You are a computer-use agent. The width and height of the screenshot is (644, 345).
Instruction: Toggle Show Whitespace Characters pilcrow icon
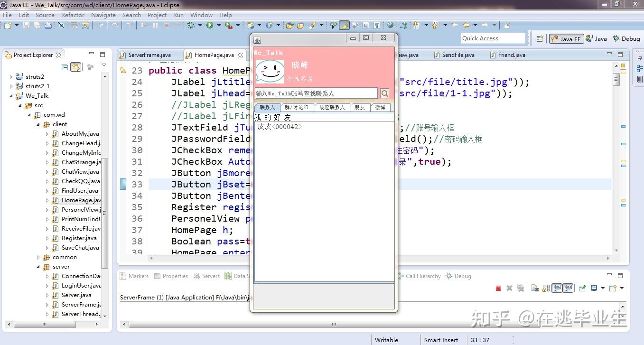click(376, 25)
